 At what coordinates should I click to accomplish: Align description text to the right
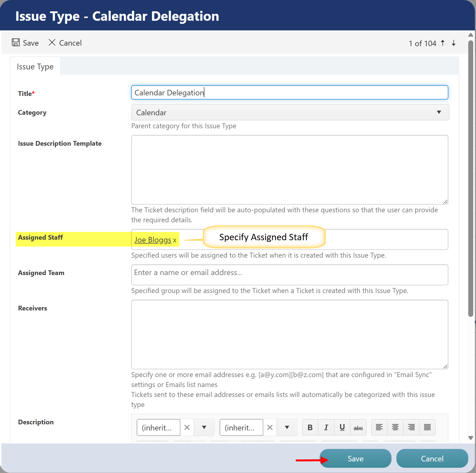[x=411, y=427]
